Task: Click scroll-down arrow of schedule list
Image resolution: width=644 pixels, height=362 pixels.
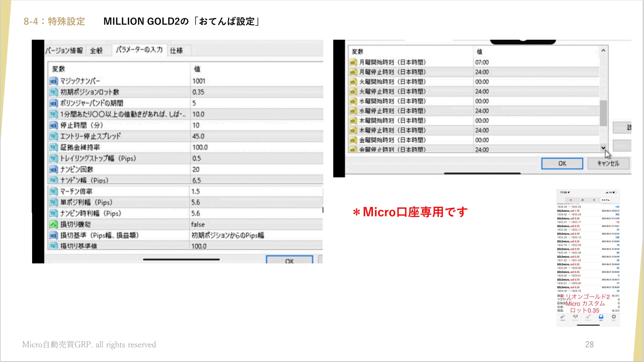Action: (603, 148)
